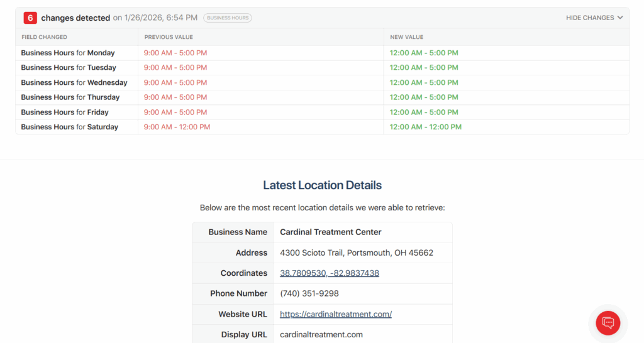The height and width of the screenshot is (343, 644).
Task: Click the Business Hours tag pill
Action: 227,18
